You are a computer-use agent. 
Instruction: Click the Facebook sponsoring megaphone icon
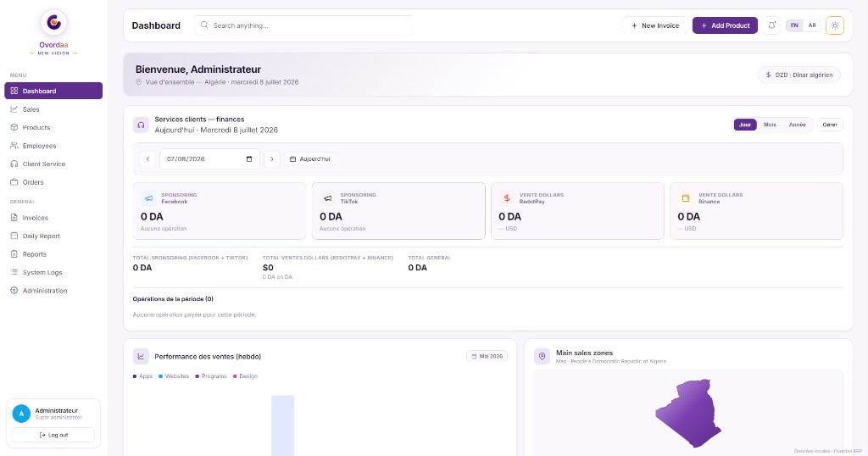pos(149,198)
